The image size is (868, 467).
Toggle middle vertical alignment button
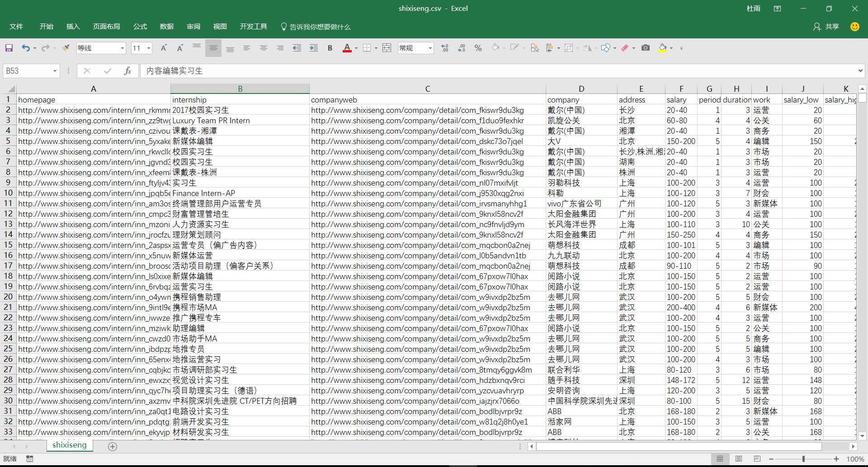pyautogui.click(x=213, y=48)
